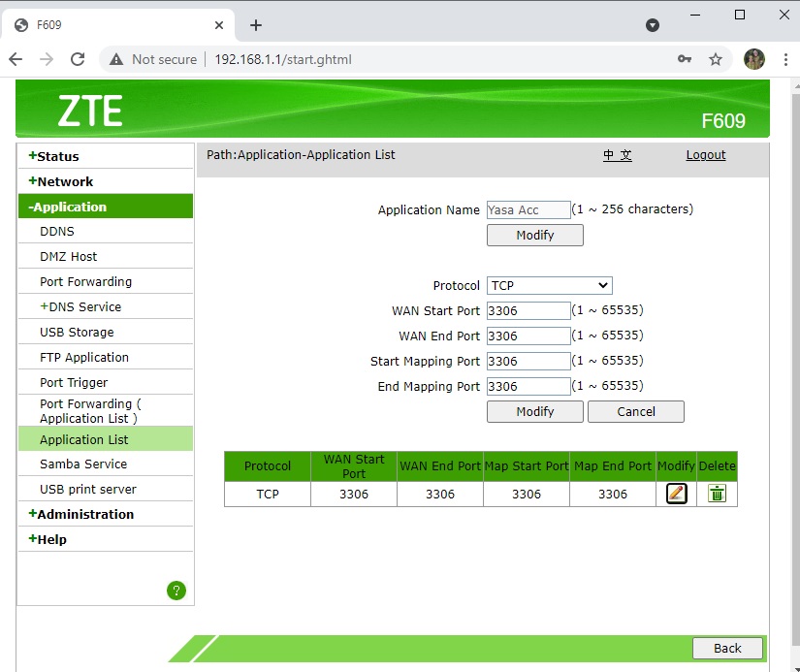The width and height of the screenshot is (800, 672).
Task: Click the browser back arrow
Action: pos(16,58)
